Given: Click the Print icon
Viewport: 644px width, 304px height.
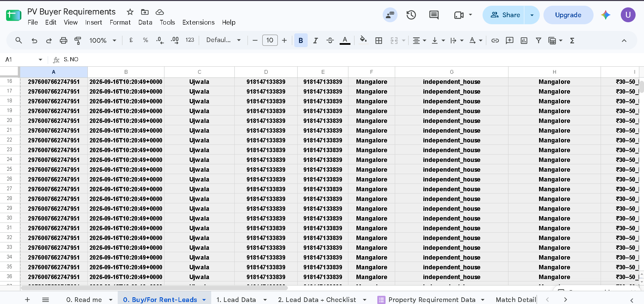Looking at the screenshot, I should [63, 40].
